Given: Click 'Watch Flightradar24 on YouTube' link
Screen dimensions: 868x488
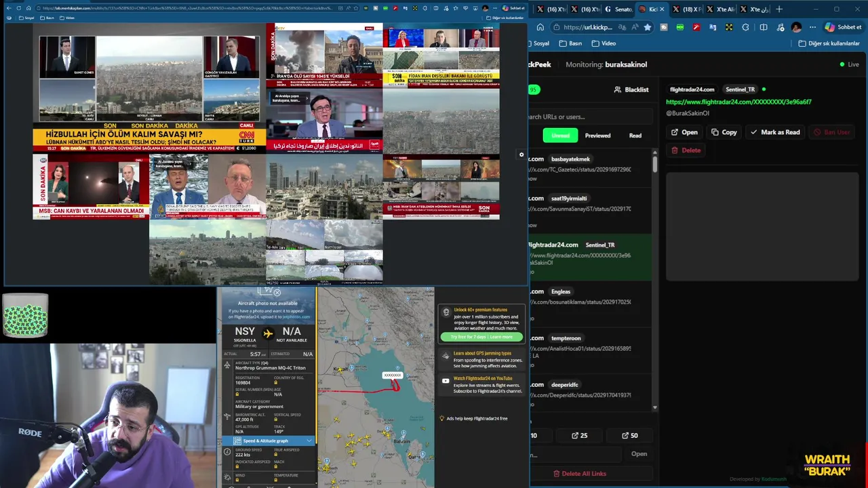Looking at the screenshot, I should [x=483, y=378].
